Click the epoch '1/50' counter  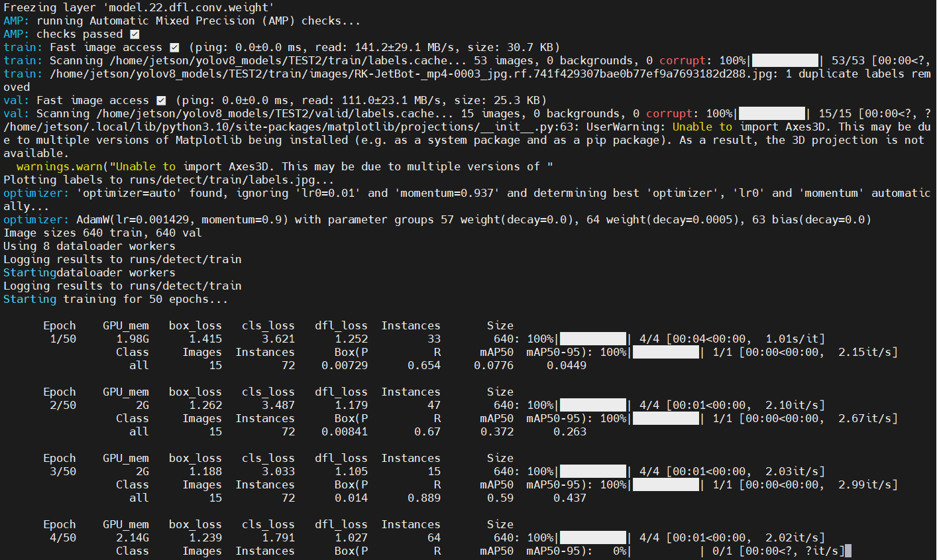point(63,339)
